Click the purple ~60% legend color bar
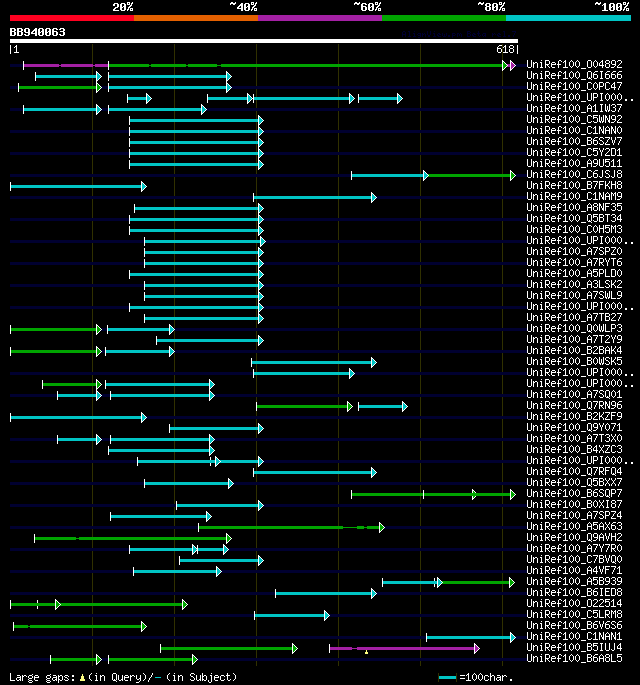This screenshot has height=685, width=640. [x=320, y=18]
